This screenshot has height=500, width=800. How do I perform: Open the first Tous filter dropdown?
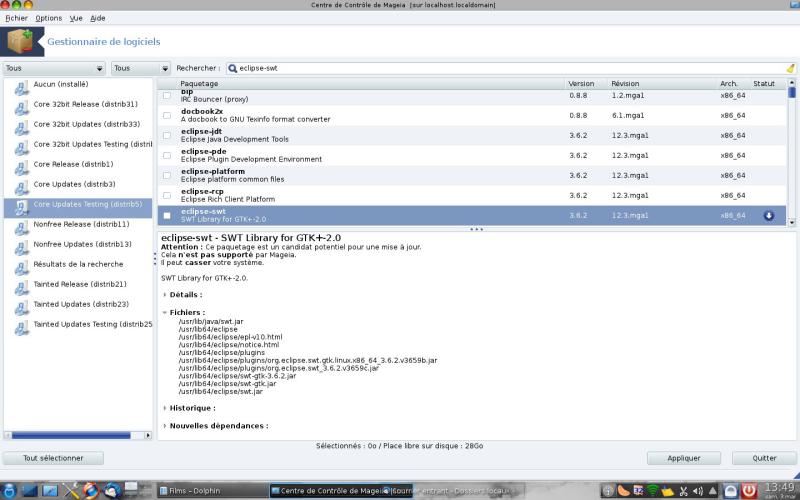point(54,68)
